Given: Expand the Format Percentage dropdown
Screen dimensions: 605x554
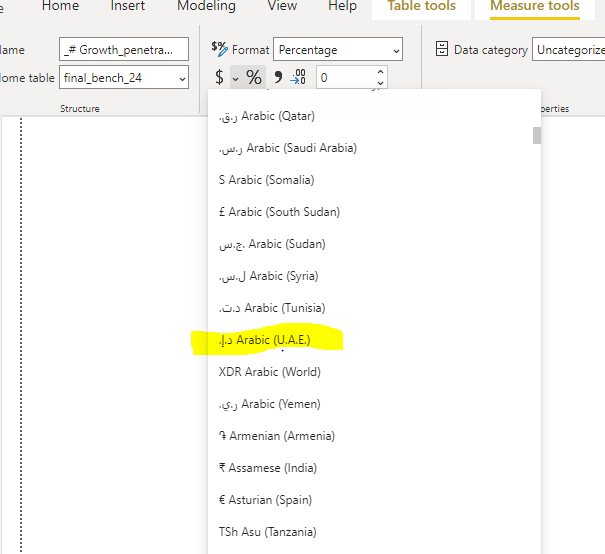Looking at the screenshot, I should [396, 50].
